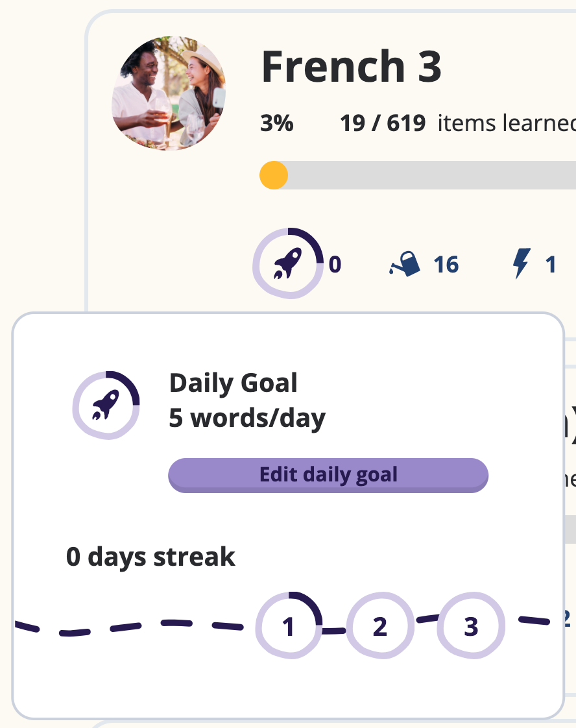Select the day 3 streak circle
576x728 pixels.
(471, 626)
